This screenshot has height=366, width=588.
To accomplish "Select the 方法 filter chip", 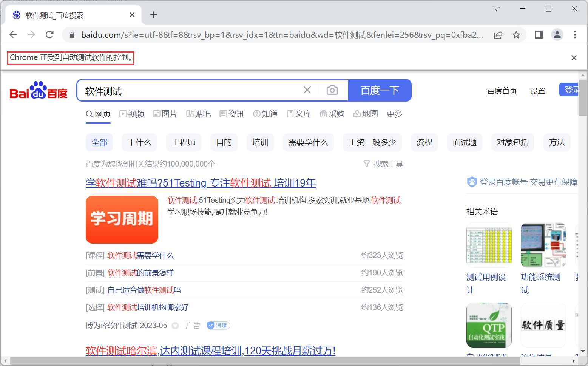I will 557,142.
